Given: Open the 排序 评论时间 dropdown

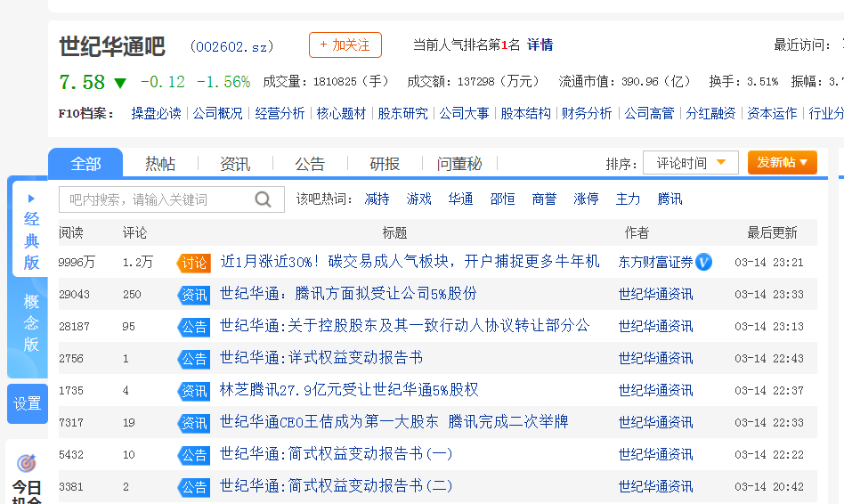Looking at the screenshot, I should click(691, 163).
